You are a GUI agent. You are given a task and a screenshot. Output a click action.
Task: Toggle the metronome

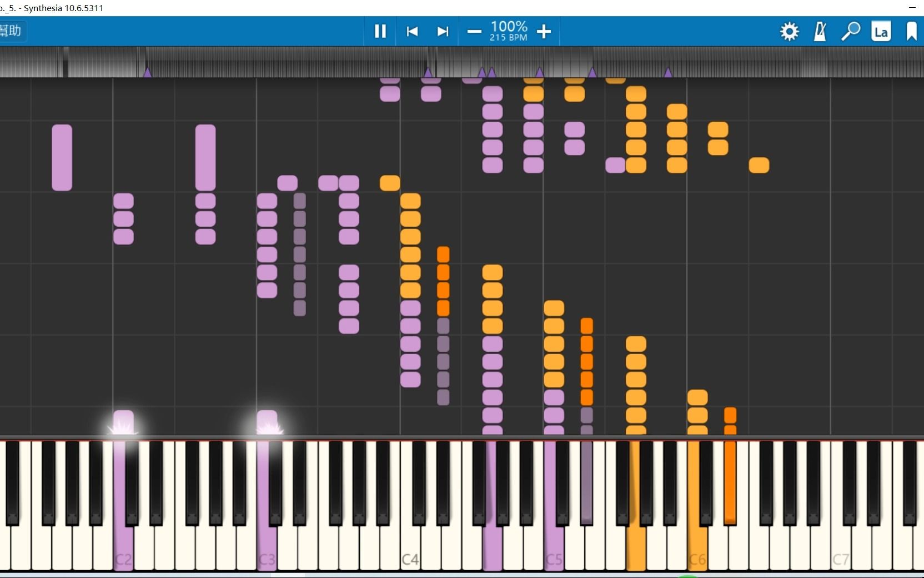point(820,32)
